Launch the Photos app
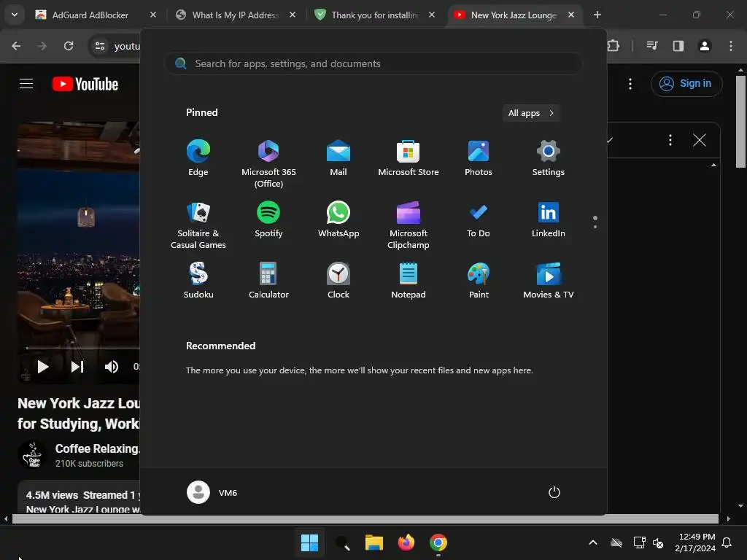Viewport: 747px width, 560px height. (479, 158)
